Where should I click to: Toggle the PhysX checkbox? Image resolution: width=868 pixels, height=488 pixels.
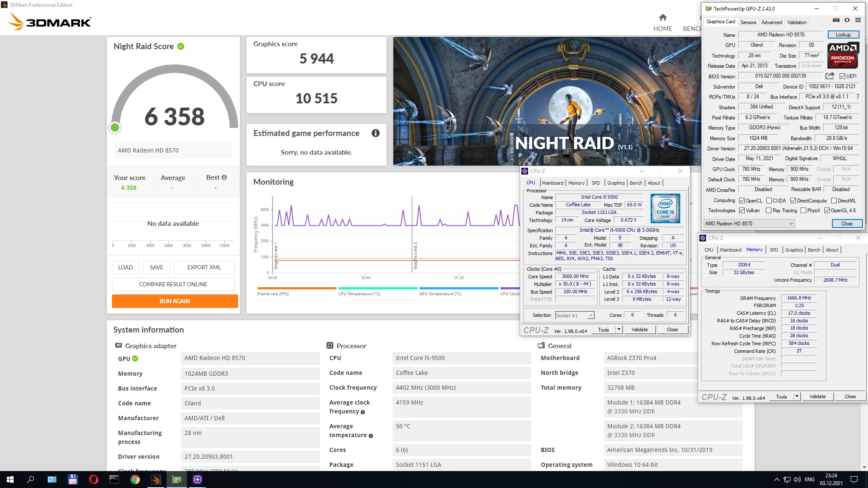(x=803, y=211)
